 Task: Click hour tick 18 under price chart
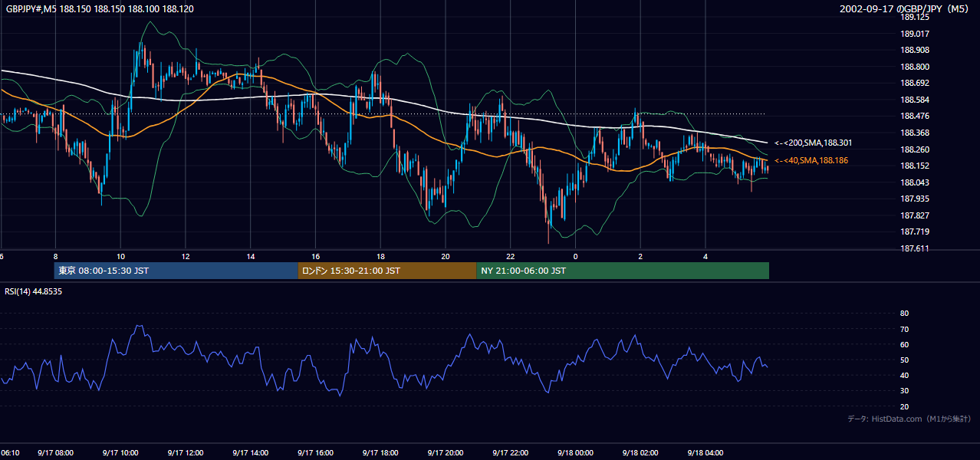[x=380, y=256]
